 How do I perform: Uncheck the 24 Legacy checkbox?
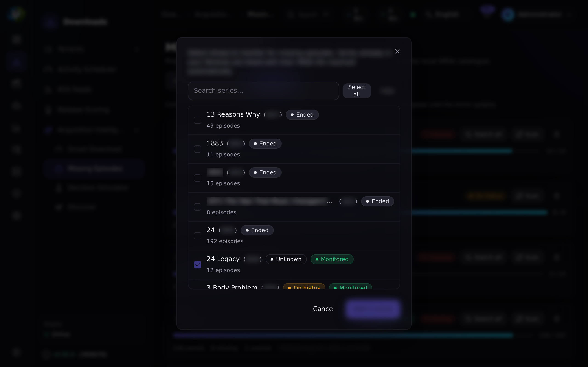click(198, 264)
